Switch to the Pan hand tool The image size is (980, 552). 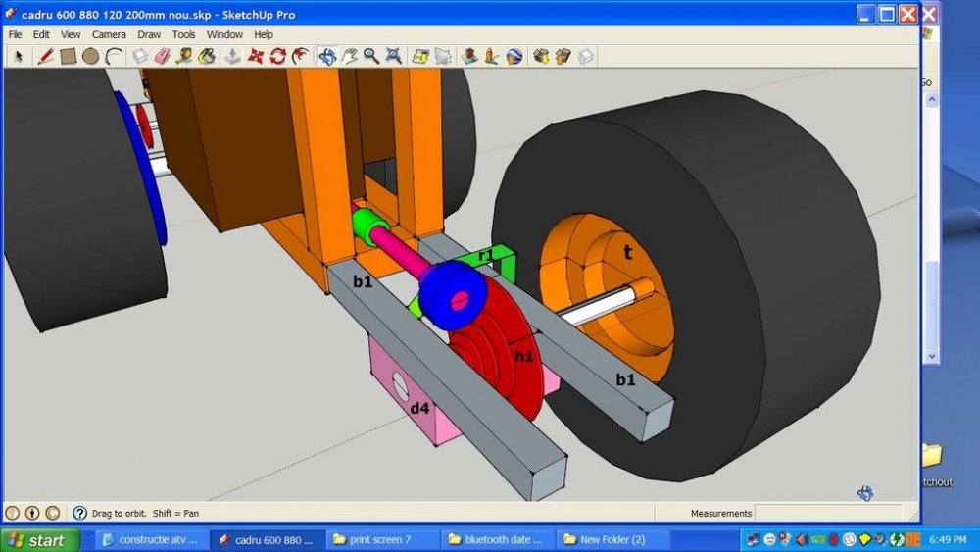(349, 57)
